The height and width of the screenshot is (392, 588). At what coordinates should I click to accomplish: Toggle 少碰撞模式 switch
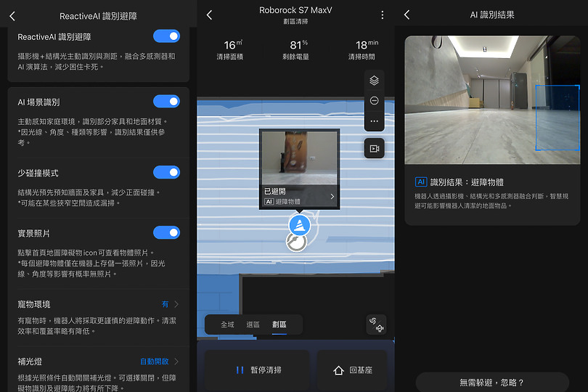point(166,172)
